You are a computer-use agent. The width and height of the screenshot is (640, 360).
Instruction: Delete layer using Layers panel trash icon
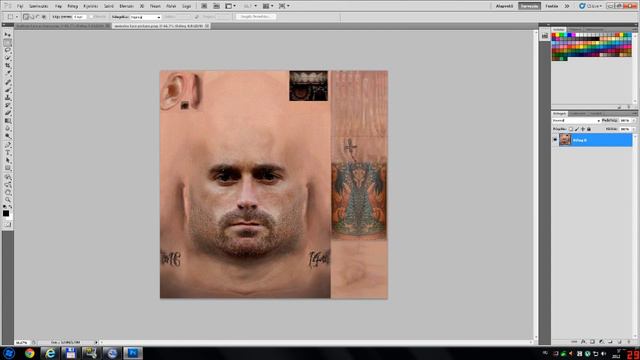pyautogui.click(x=628, y=342)
